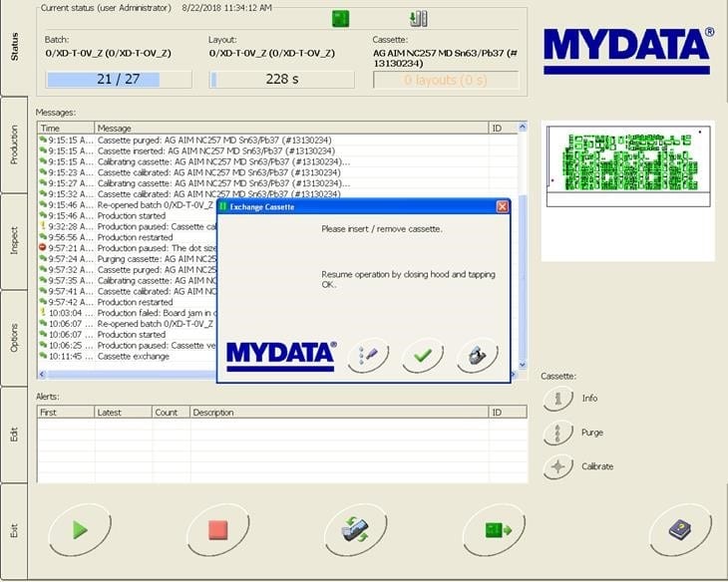Switch to the Production tab

click(14, 145)
